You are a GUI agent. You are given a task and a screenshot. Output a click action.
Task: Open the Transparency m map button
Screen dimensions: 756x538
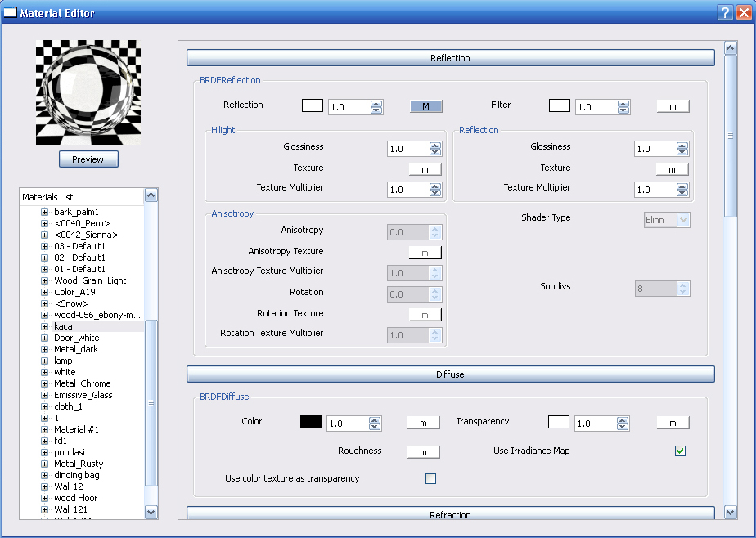pyautogui.click(x=673, y=423)
